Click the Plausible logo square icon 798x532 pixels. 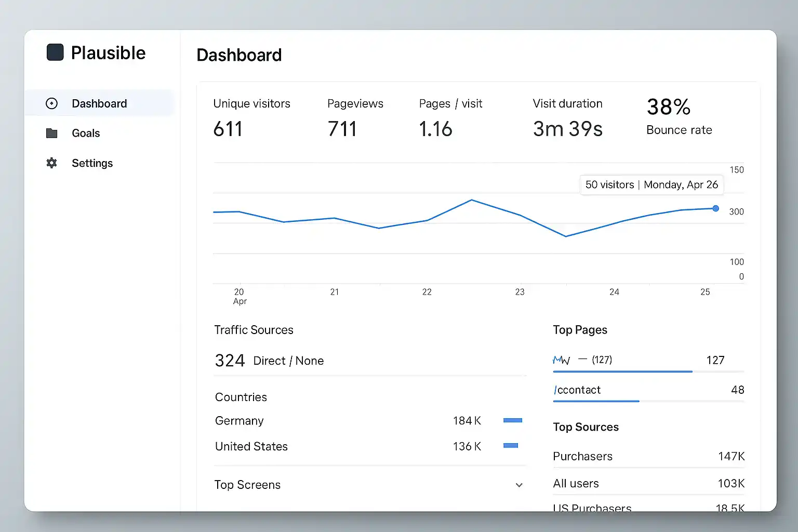point(55,52)
